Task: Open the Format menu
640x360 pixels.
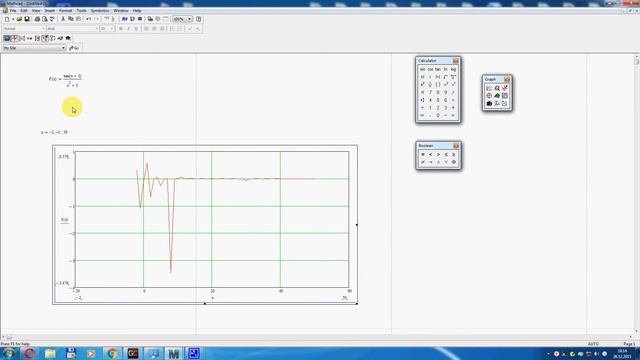Action: click(65, 10)
